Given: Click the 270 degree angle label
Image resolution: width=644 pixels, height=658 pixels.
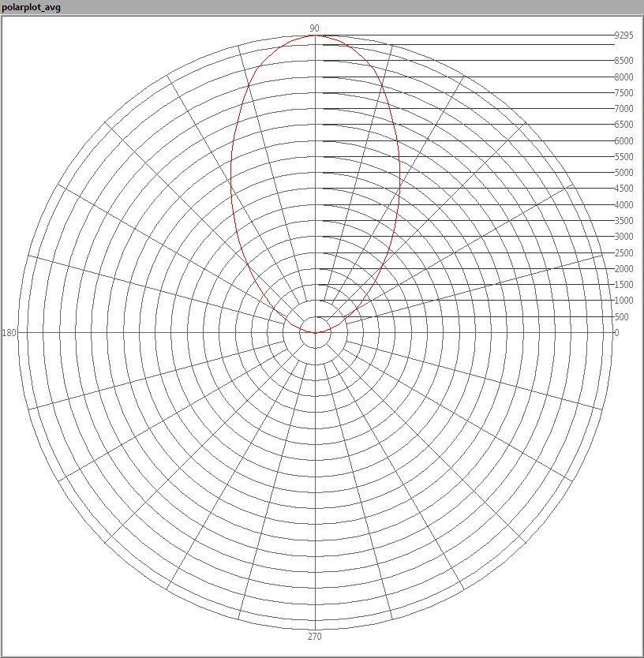Looking at the screenshot, I should (315, 637).
